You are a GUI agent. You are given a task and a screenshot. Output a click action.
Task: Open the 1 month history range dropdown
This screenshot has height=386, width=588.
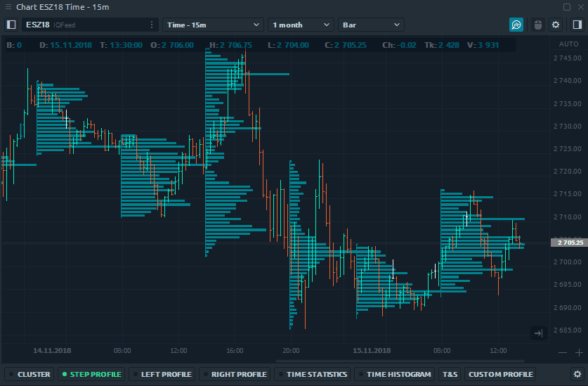[300, 25]
